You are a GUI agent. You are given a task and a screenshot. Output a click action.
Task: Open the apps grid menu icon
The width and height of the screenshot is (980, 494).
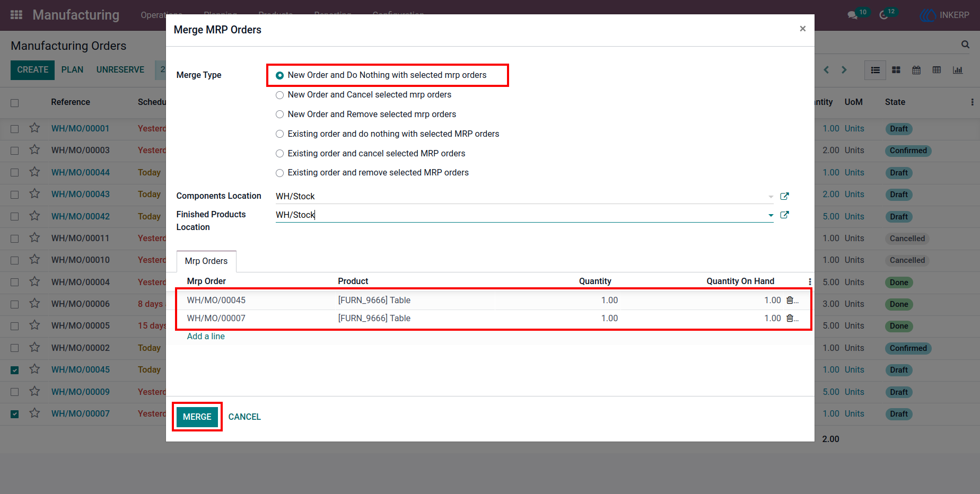16,15
